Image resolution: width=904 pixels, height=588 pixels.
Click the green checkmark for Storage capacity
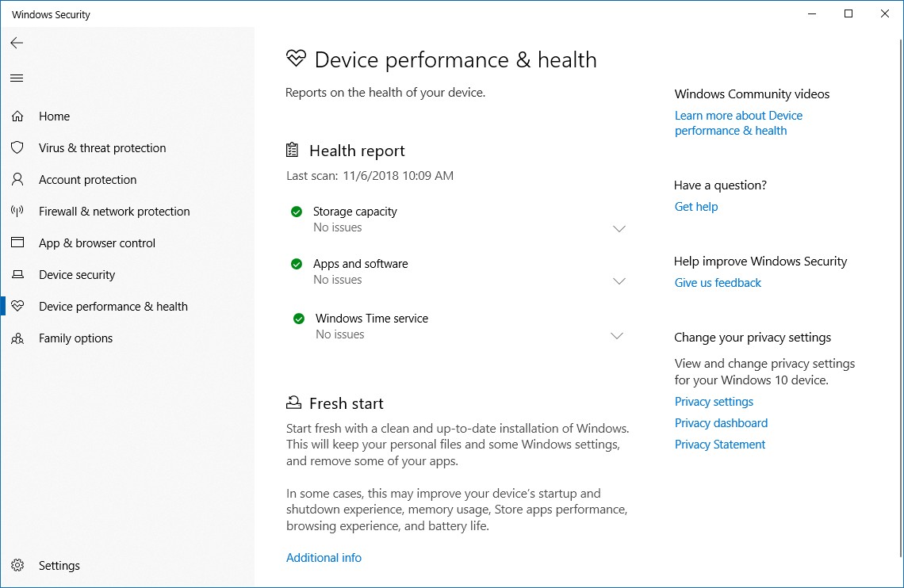[x=297, y=212]
